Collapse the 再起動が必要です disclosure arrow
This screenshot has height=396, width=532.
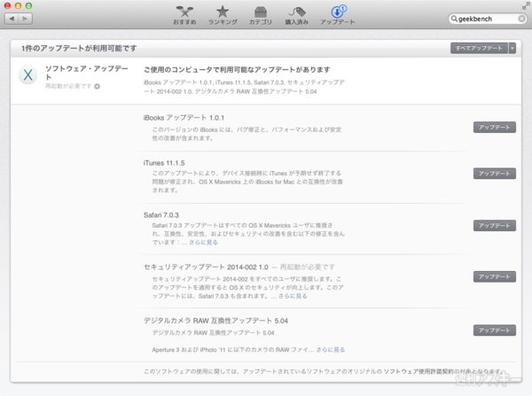pos(97,87)
